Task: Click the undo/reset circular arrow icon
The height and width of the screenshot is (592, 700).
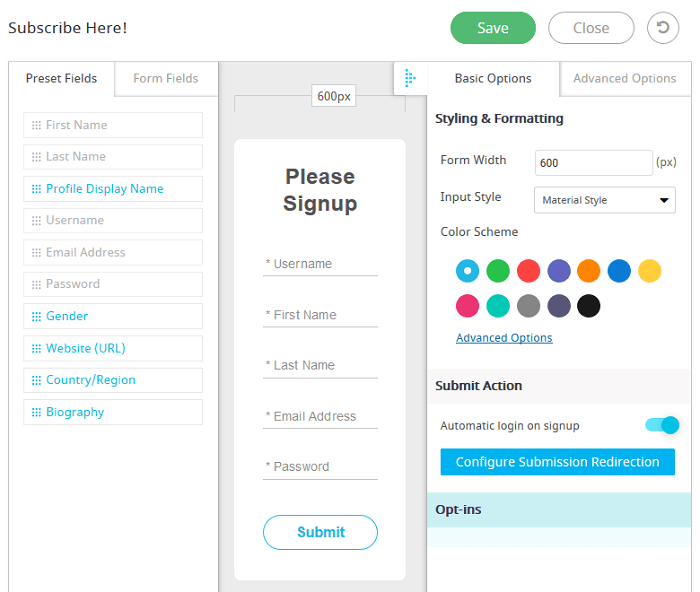Action: pos(663,28)
